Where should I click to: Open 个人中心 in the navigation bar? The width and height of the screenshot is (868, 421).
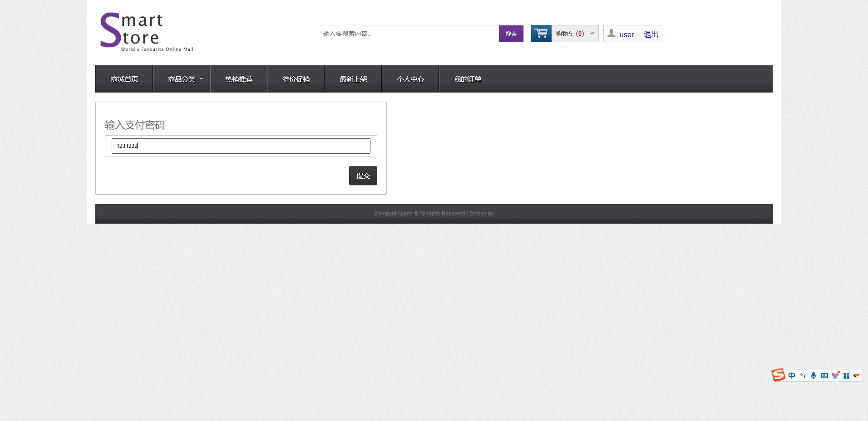click(410, 79)
